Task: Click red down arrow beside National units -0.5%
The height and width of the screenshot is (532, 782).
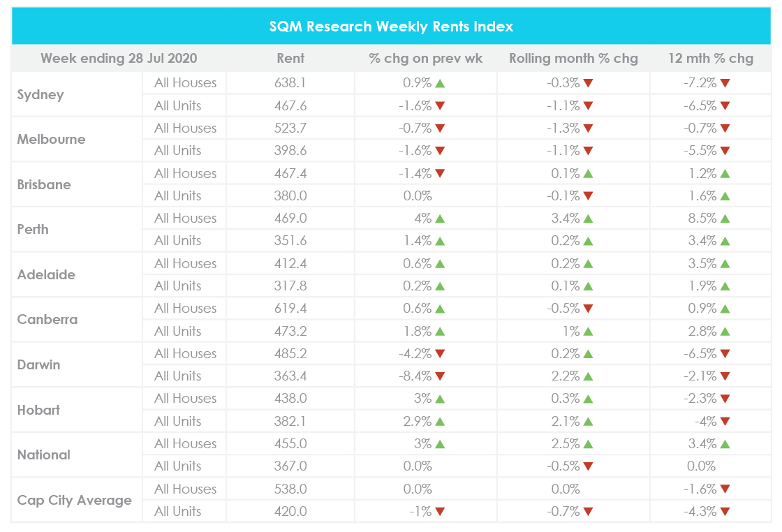Action: (x=588, y=466)
